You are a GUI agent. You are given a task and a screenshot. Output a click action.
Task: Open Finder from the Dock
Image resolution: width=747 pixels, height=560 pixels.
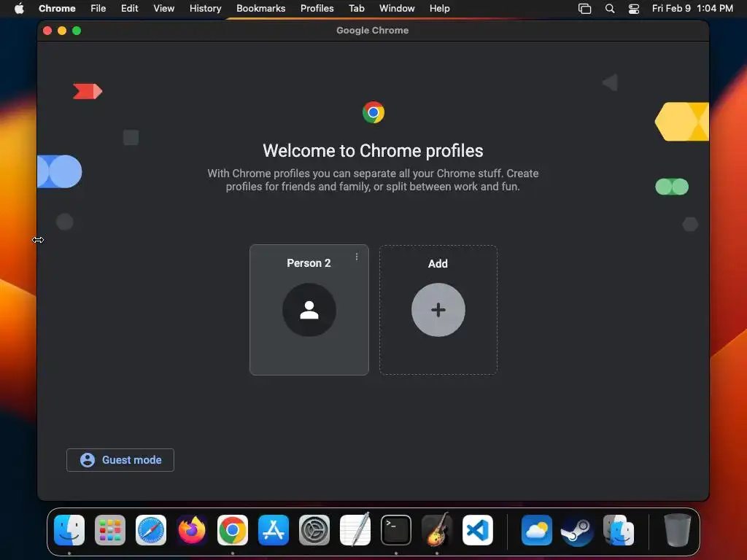(69, 530)
